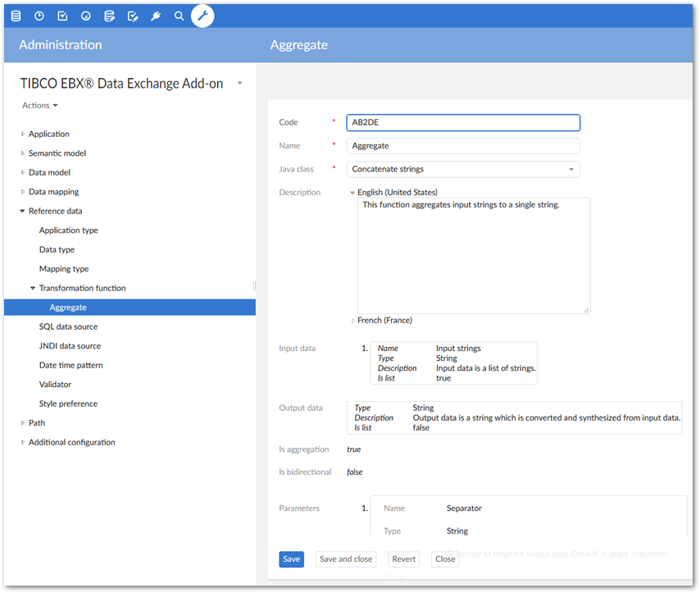Collapse the Reference data tree node
Image resolution: width=700 pixels, height=593 pixels.
(23, 212)
